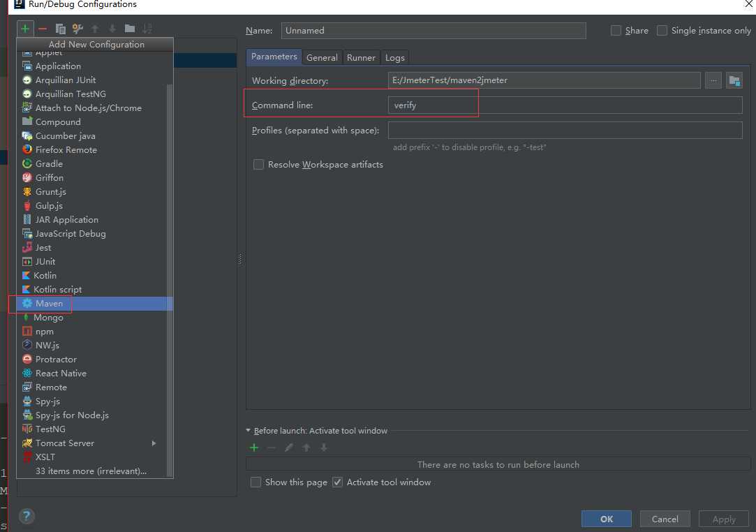This screenshot has width=756, height=532.
Task: Click the browse ellipsis button for working directory
Action: (x=713, y=80)
